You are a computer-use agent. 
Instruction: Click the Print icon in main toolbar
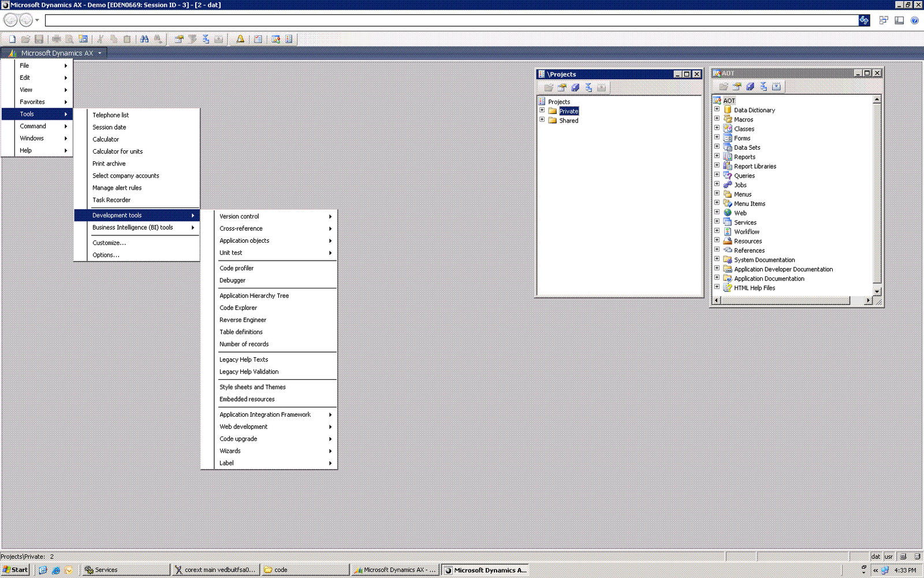click(x=56, y=39)
